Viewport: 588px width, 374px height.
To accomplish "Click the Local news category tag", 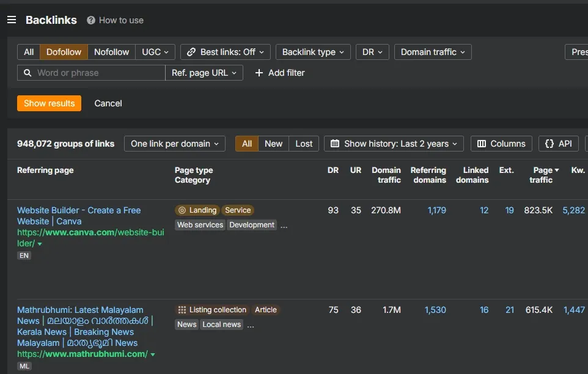I will coord(222,324).
